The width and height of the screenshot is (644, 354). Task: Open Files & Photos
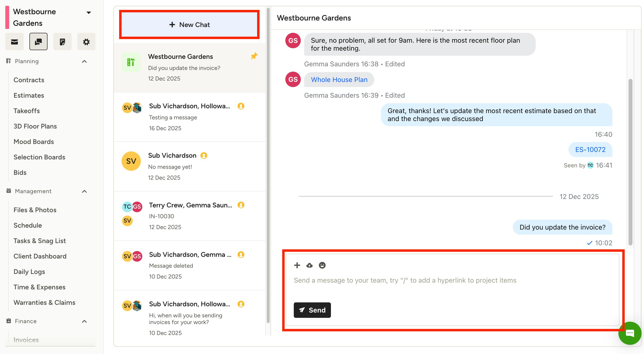35,210
